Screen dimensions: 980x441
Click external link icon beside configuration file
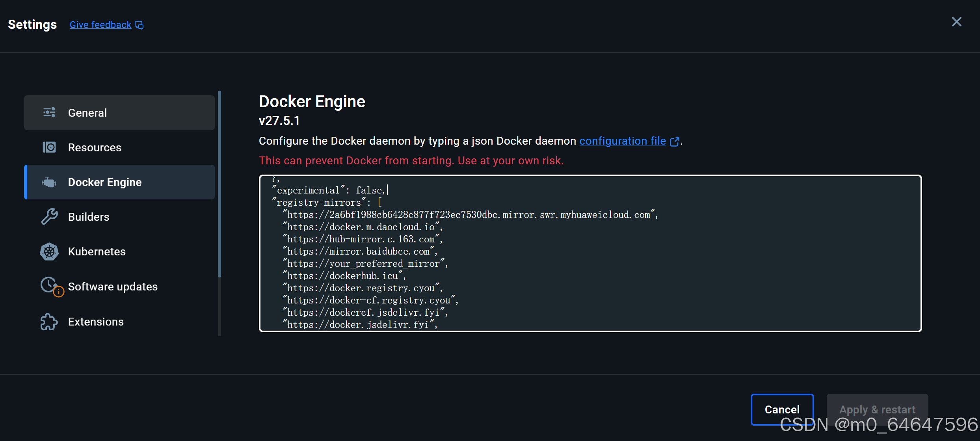click(x=674, y=141)
